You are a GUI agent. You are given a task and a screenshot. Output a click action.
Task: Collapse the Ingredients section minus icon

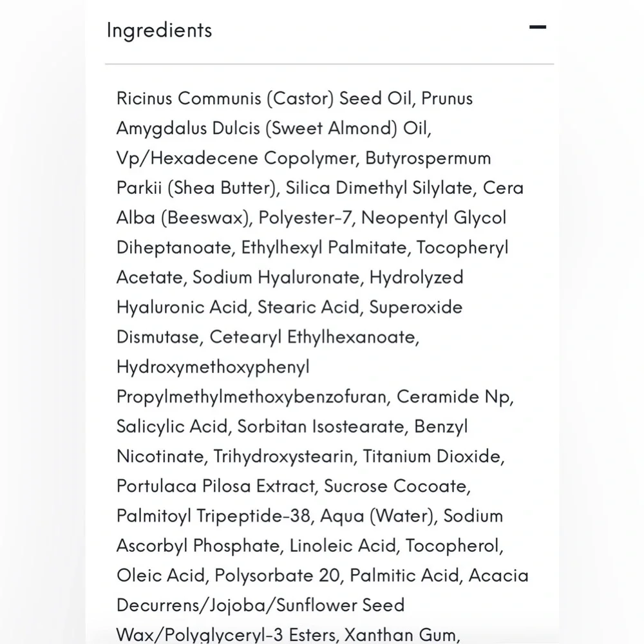tap(538, 27)
